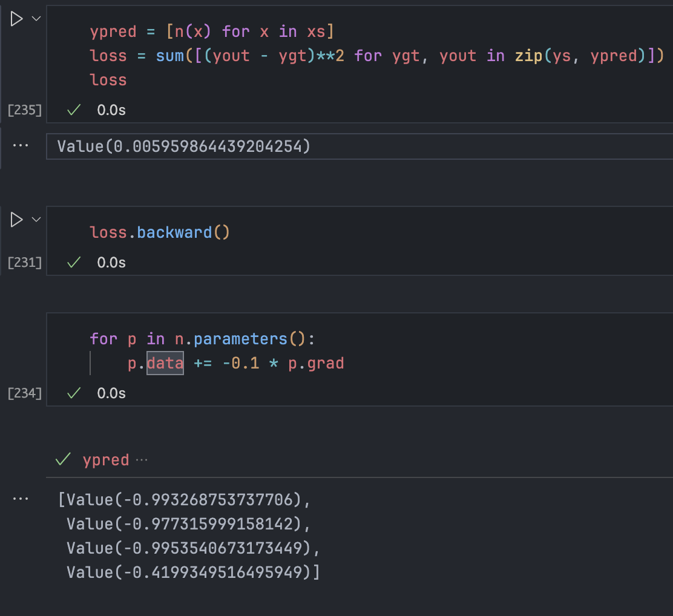Click the [235] execution count label
Viewport: 673px width, 616px height.
click(x=24, y=110)
